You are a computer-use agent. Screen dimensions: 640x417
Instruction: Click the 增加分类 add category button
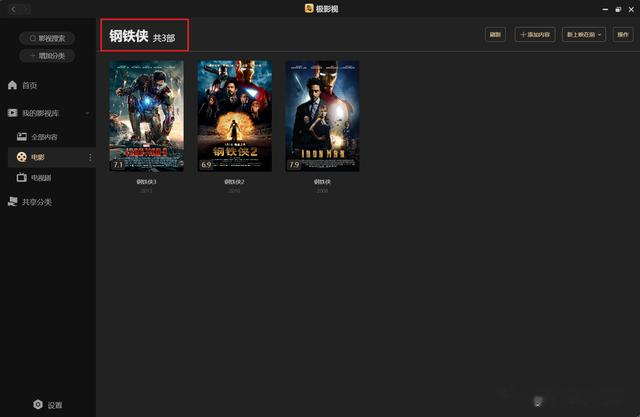47,56
